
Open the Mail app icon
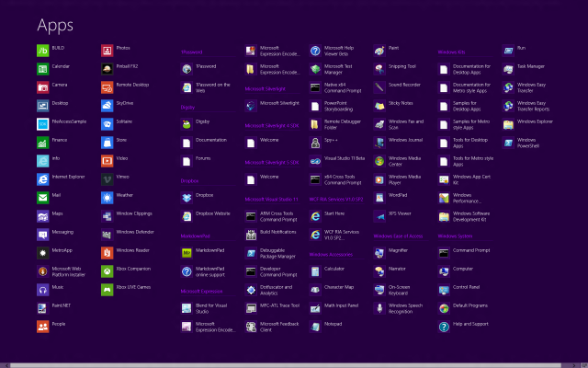tap(43, 198)
